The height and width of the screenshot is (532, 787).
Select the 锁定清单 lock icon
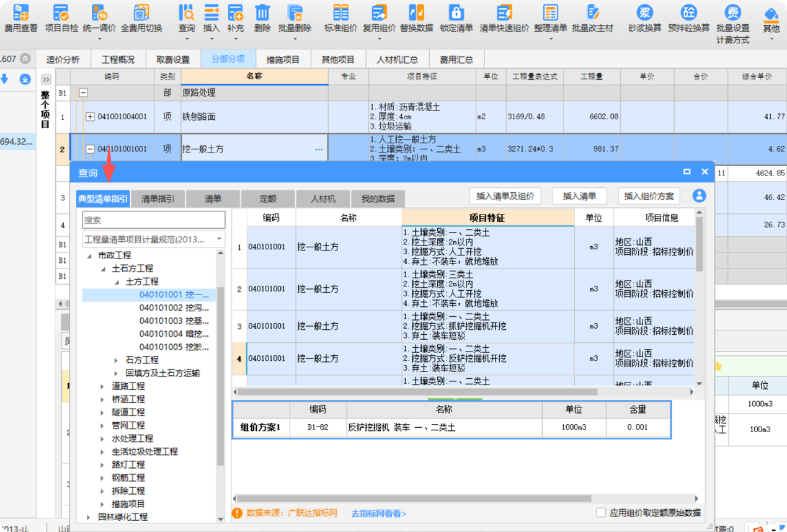click(456, 12)
